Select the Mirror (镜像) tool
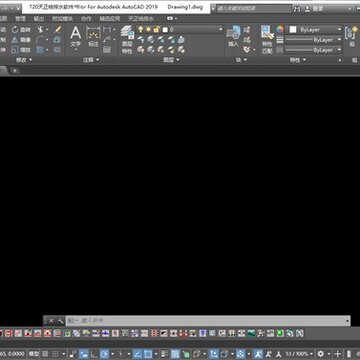This screenshot has height=360, width=360. click(x=21, y=40)
